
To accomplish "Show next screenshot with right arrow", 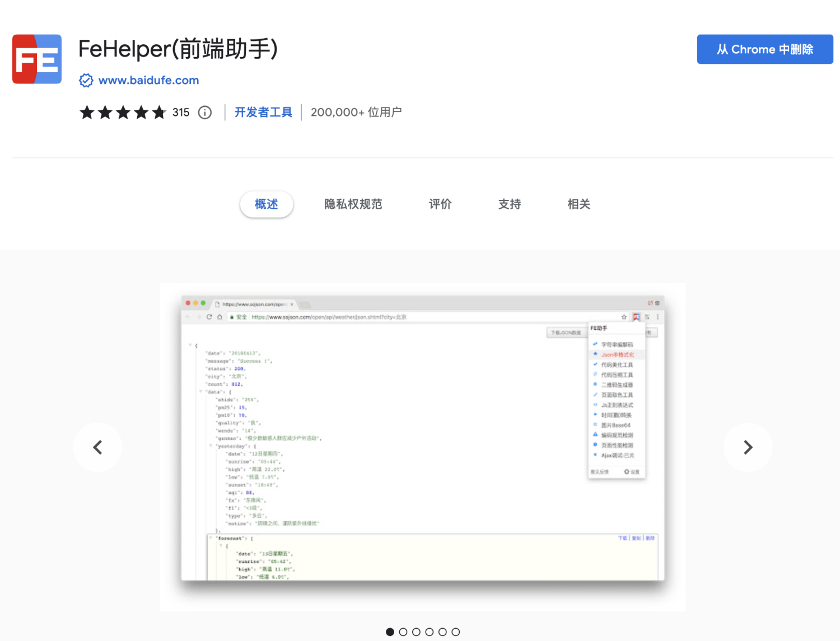I will point(748,447).
